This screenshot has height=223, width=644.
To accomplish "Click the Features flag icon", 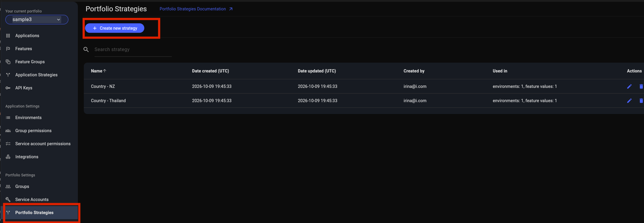I will (x=8, y=49).
